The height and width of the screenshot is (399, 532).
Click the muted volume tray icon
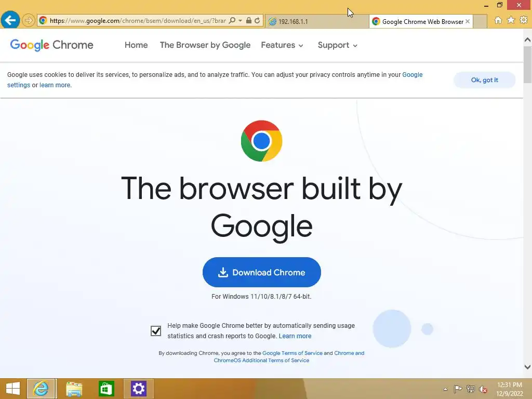(483, 389)
